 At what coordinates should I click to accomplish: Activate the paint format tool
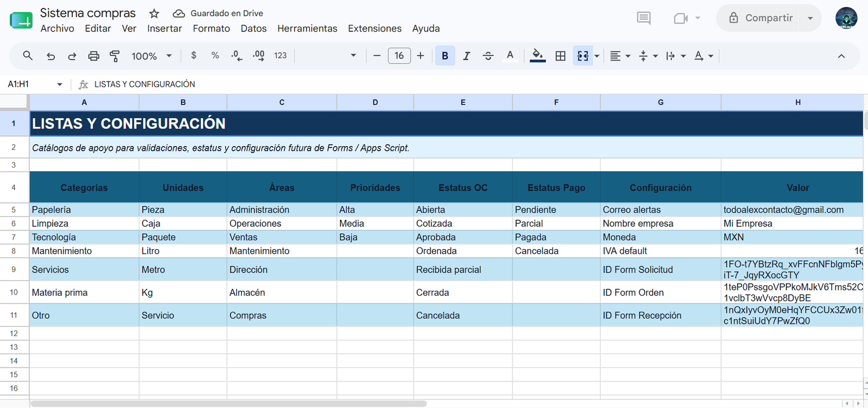click(x=114, y=56)
